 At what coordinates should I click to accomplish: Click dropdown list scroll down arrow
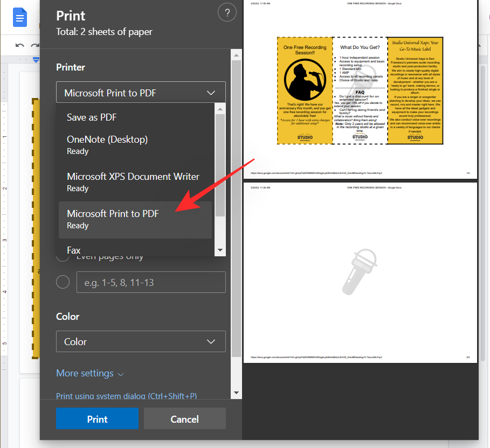[x=220, y=250]
